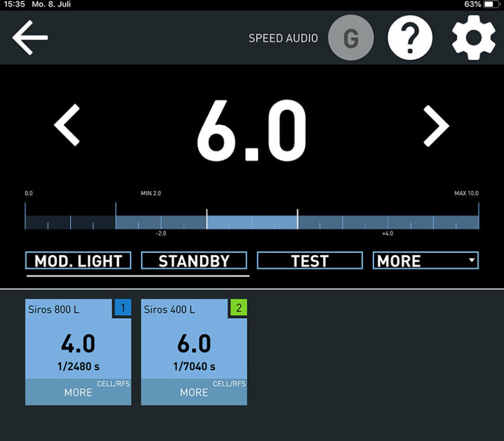Tap the back arrow icon
This screenshot has height=441, width=504.
tap(30, 37)
